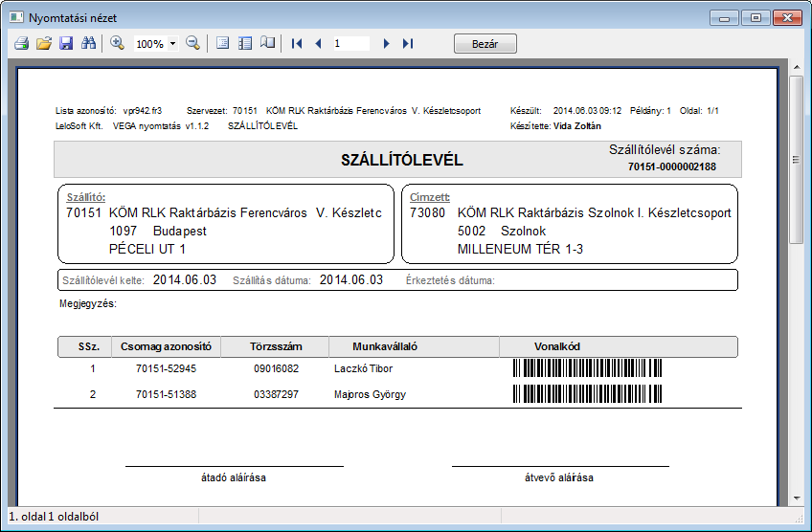
Task: Click the address PÉCELI UT 1
Action: coord(147,249)
